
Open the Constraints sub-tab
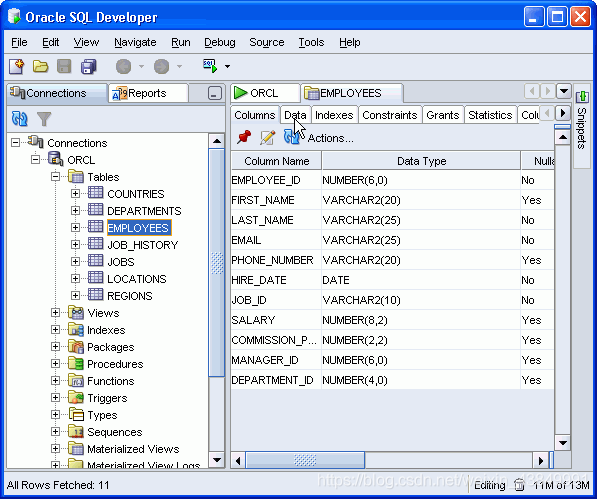[x=389, y=115]
